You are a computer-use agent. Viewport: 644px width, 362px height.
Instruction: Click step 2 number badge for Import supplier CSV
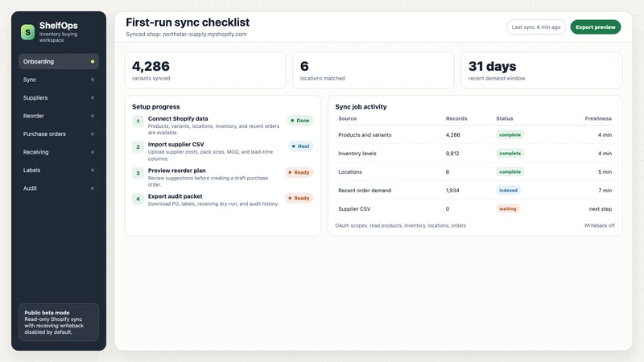point(138,147)
